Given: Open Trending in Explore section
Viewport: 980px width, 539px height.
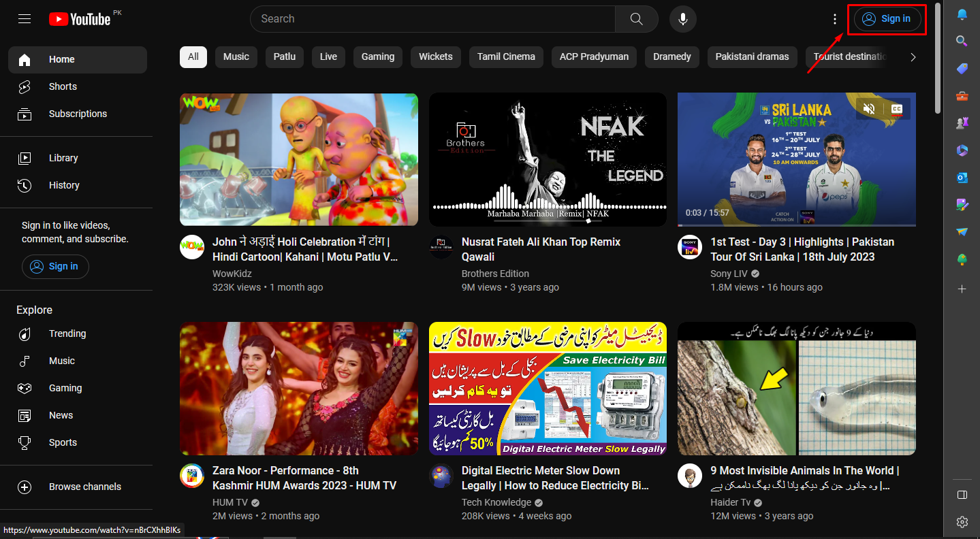Looking at the screenshot, I should pos(78,333).
